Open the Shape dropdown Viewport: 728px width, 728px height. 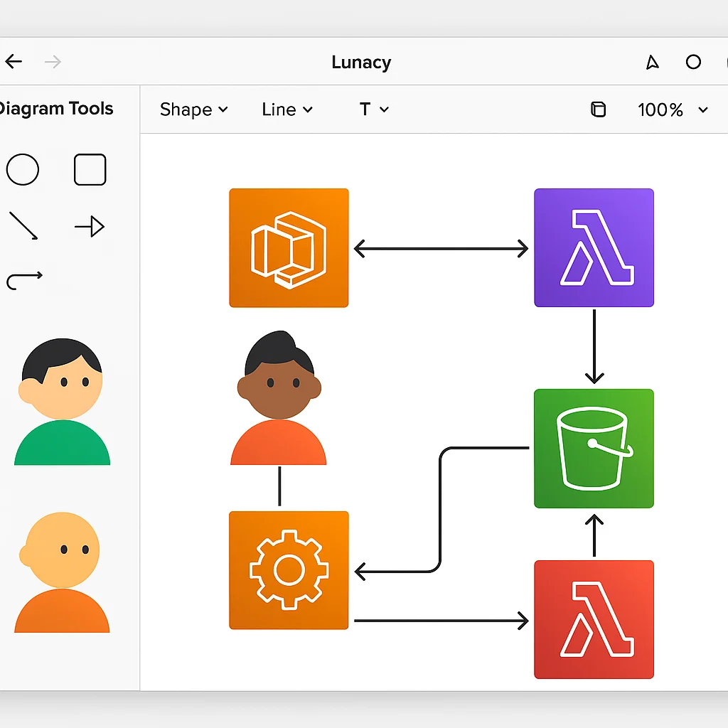click(x=193, y=109)
